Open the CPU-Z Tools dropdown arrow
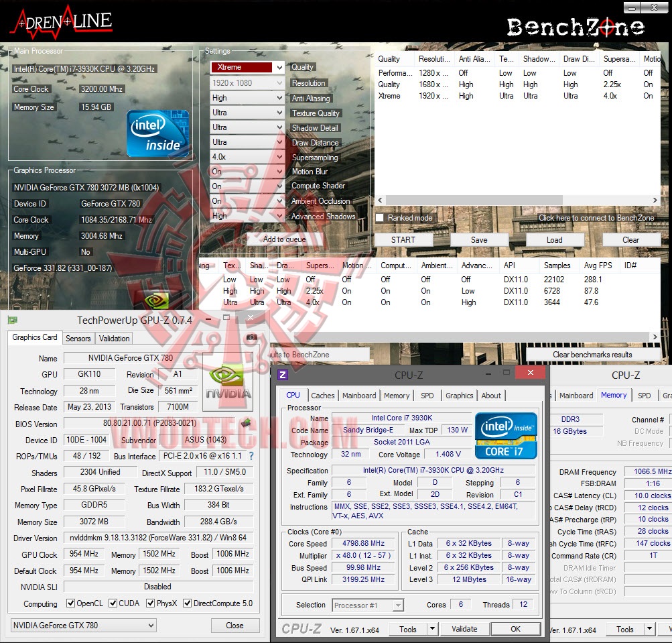Viewport: 672px width, 643px height. click(432, 629)
